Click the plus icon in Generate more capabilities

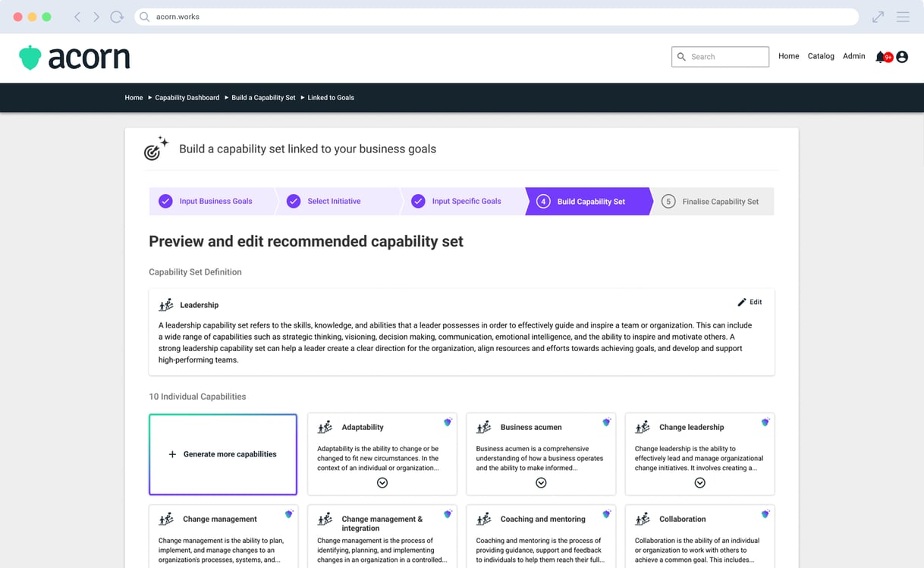[x=171, y=453]
